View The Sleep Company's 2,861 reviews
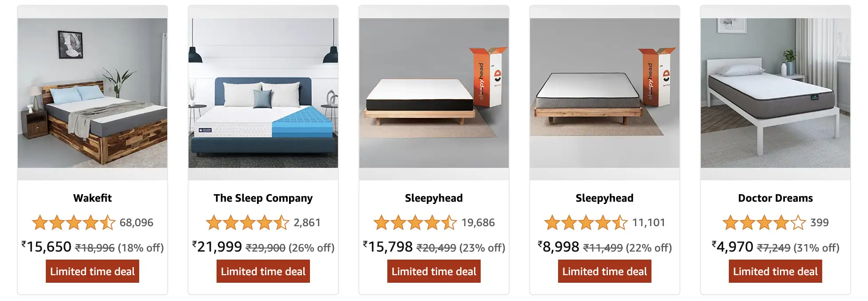This screenshot has width=868, height=301. point(307,223)
